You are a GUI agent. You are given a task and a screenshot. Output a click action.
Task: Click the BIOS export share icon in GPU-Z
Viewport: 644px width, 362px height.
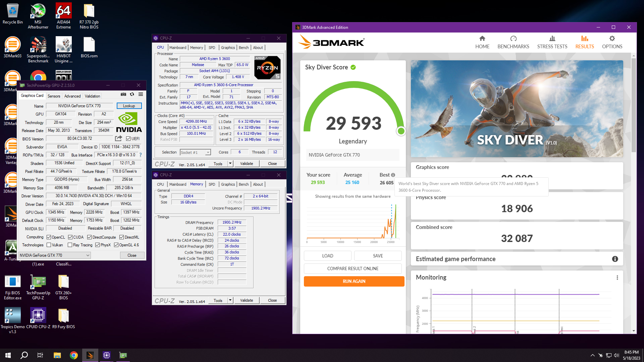pos(118,138)
